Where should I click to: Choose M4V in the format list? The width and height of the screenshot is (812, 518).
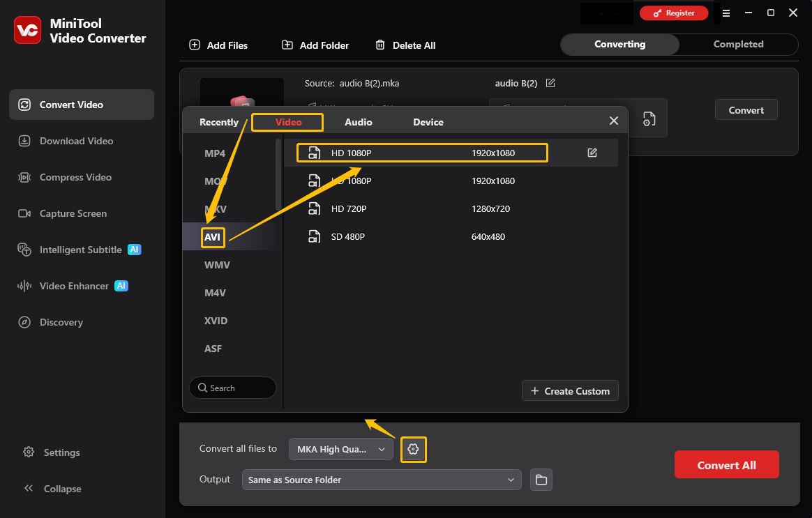[x=215, y=293]
